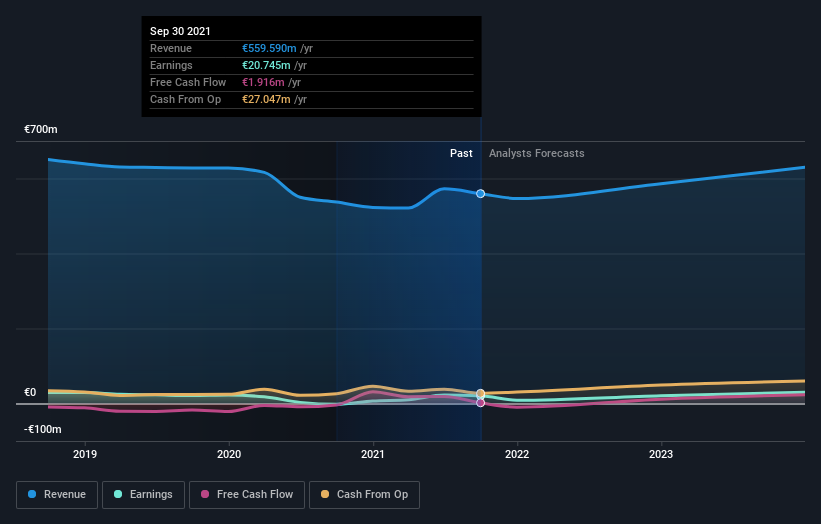Click the Cash From Op row label in tooltip
Image resolution: width=821 pixels, height=524 pixels.
click(185, 99)
